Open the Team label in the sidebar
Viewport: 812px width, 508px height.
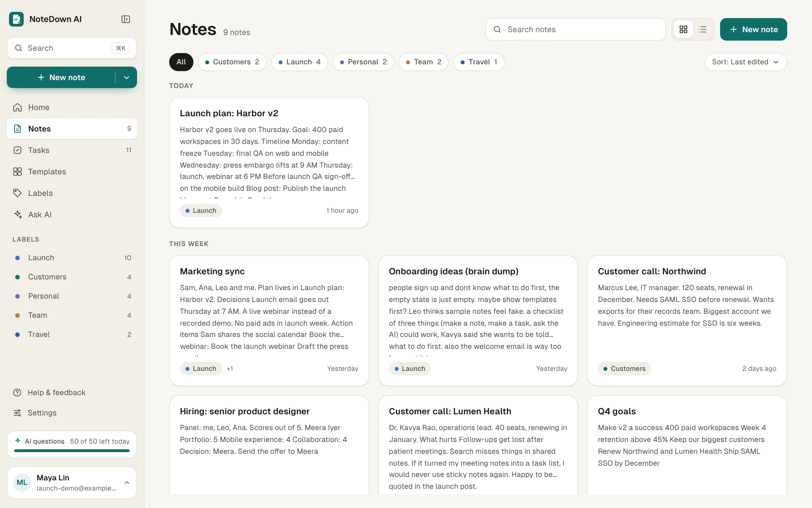(x=72, y=315)
